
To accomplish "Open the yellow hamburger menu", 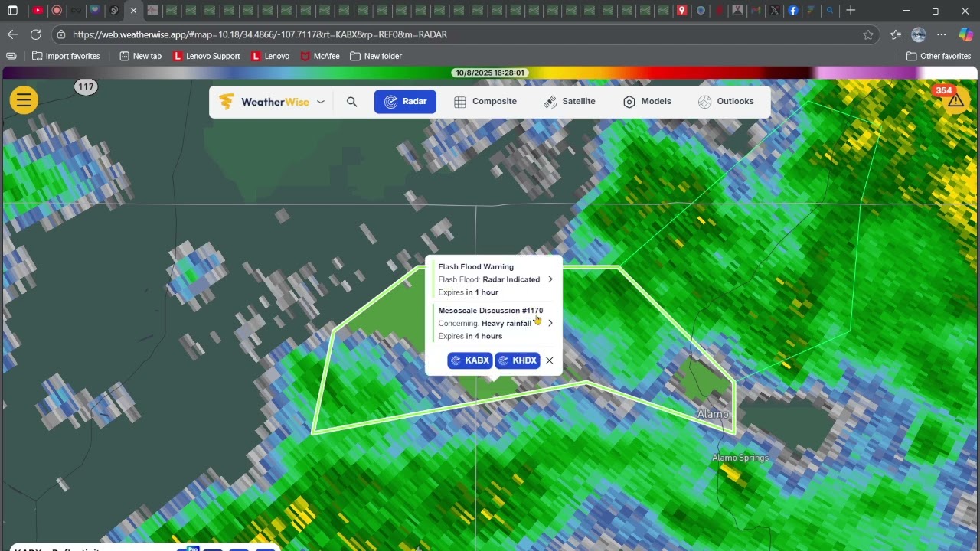I will (24, 99).
